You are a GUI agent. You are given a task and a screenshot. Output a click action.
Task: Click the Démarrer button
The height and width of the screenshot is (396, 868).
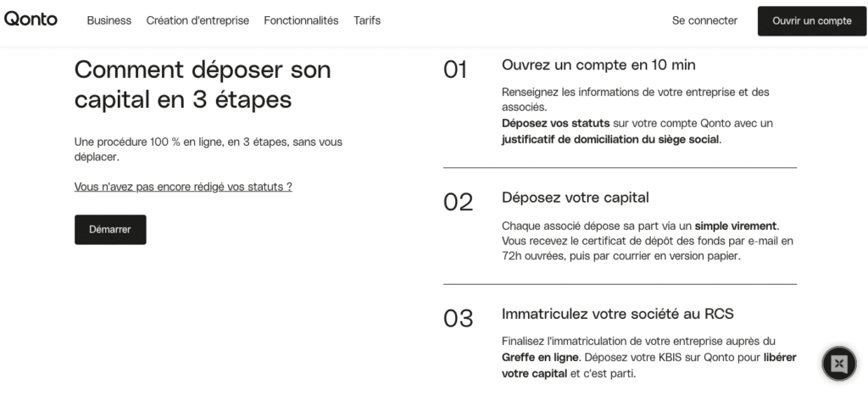click(110, 229)
